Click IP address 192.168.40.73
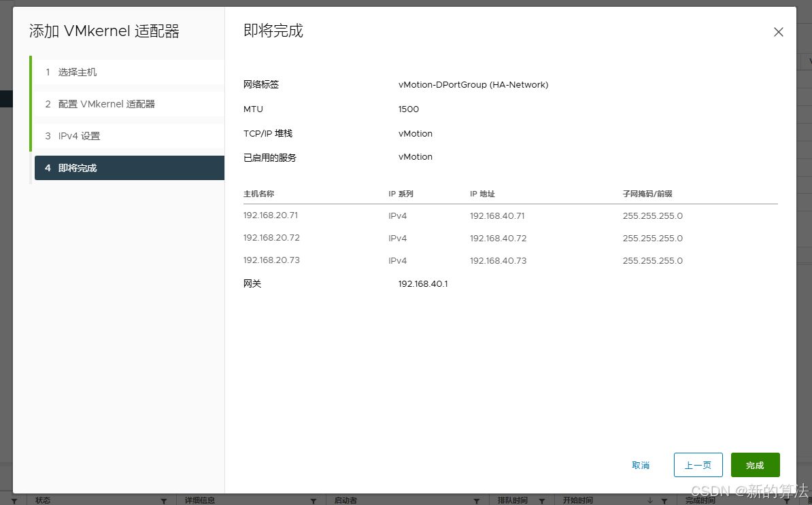 [498, 260]
